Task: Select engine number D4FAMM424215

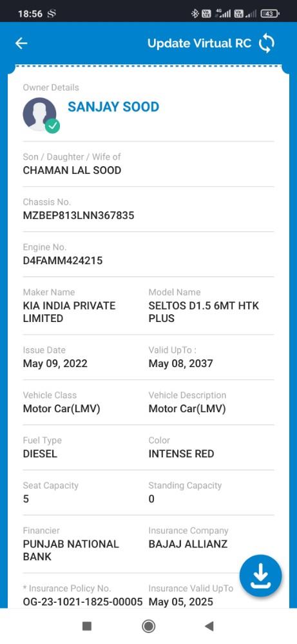Action: tap(63, 260)
